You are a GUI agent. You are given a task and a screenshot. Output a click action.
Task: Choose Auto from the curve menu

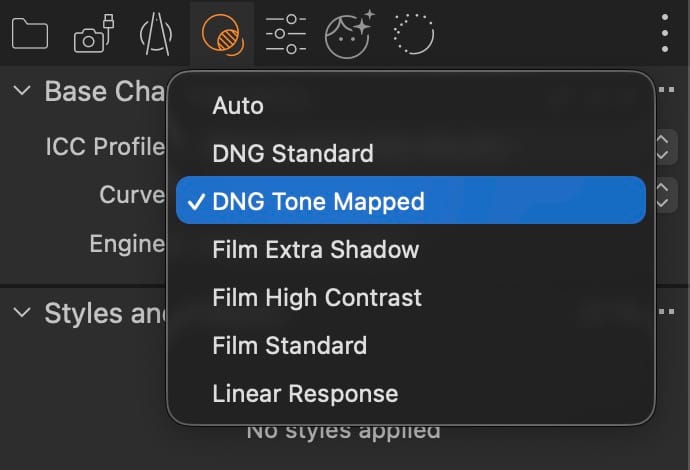(x=238, y=106)
